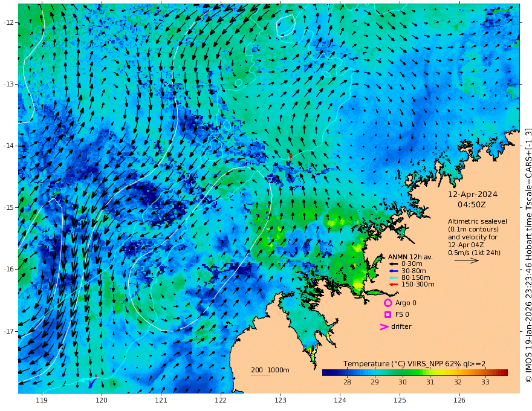Click the 'FS 0' legend label

point(402,315)
